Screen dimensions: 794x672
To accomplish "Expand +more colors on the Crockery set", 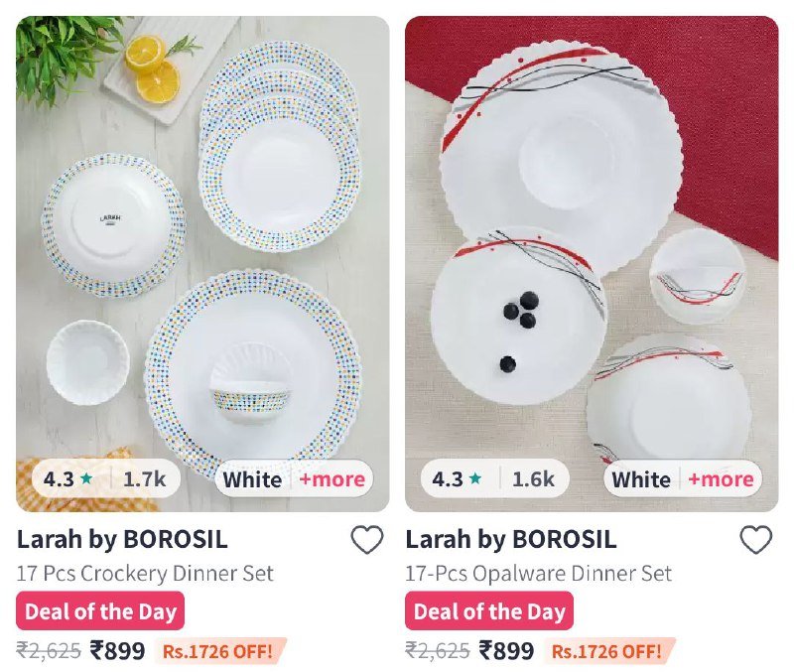I will [x=332, y=479].
